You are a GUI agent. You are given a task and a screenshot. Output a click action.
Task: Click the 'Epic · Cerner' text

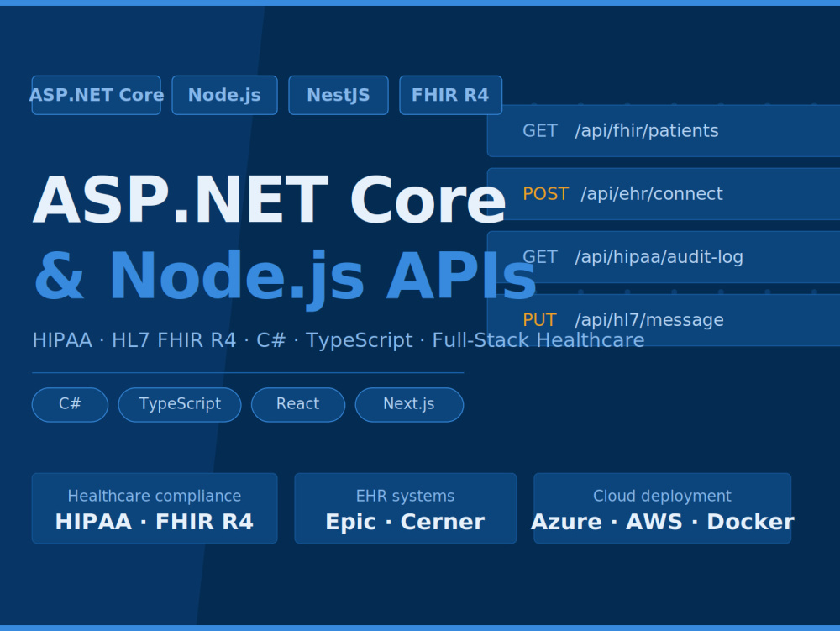pyautogui.click(x=406, y=522)
